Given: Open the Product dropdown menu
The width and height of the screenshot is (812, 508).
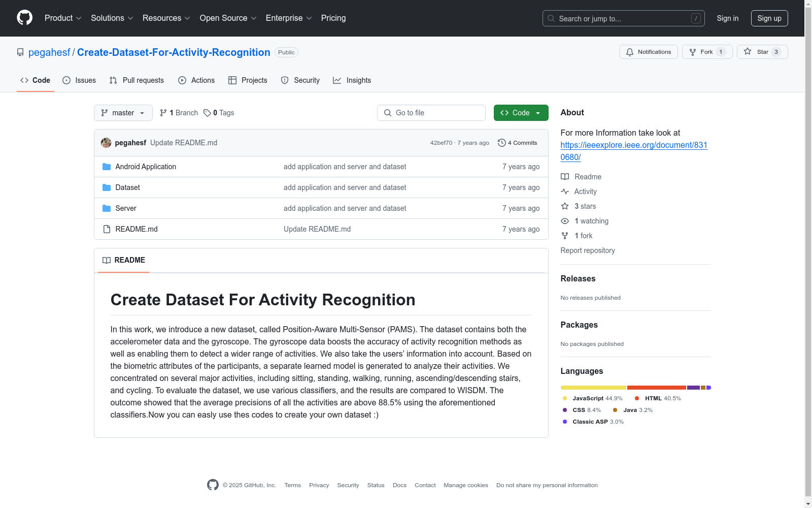Looking at the screenshot, I should (63, 18).
